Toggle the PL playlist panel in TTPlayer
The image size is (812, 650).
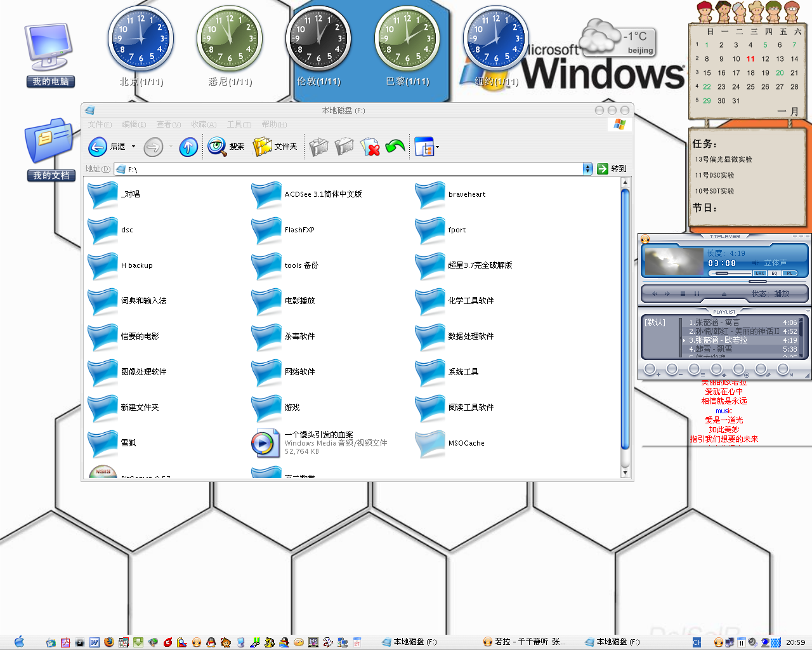(789, 273)
